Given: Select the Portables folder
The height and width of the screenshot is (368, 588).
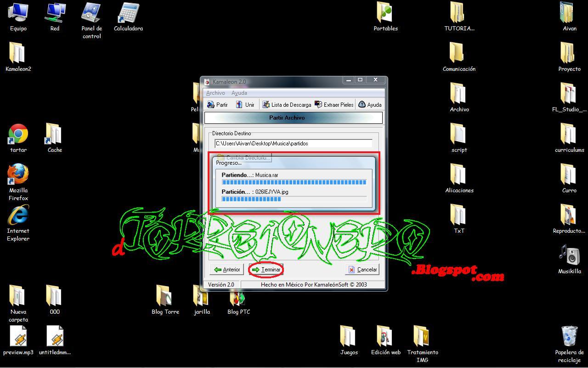Looking at the screenshot, I should [385, 17].
